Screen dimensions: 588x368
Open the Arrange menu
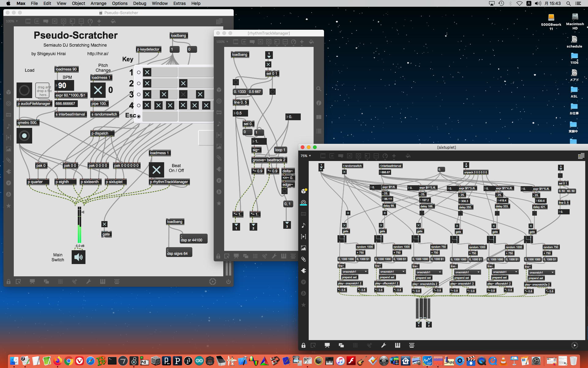tap(98, 3)
